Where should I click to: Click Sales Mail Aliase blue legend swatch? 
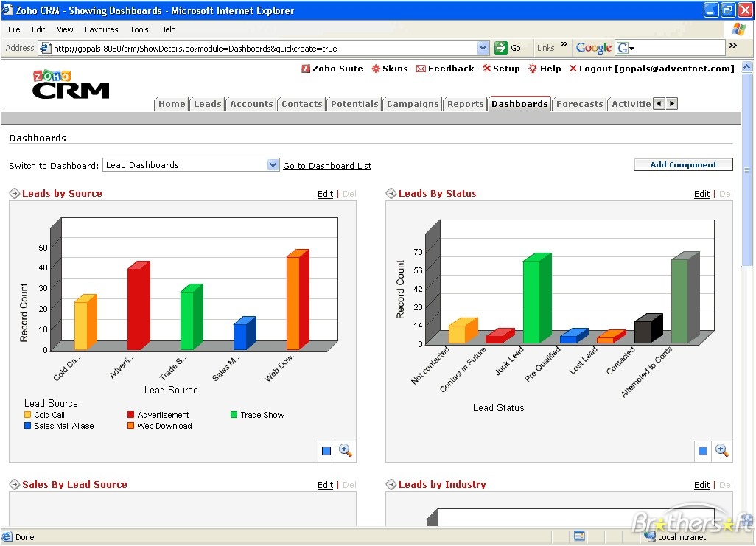[27, 425]
